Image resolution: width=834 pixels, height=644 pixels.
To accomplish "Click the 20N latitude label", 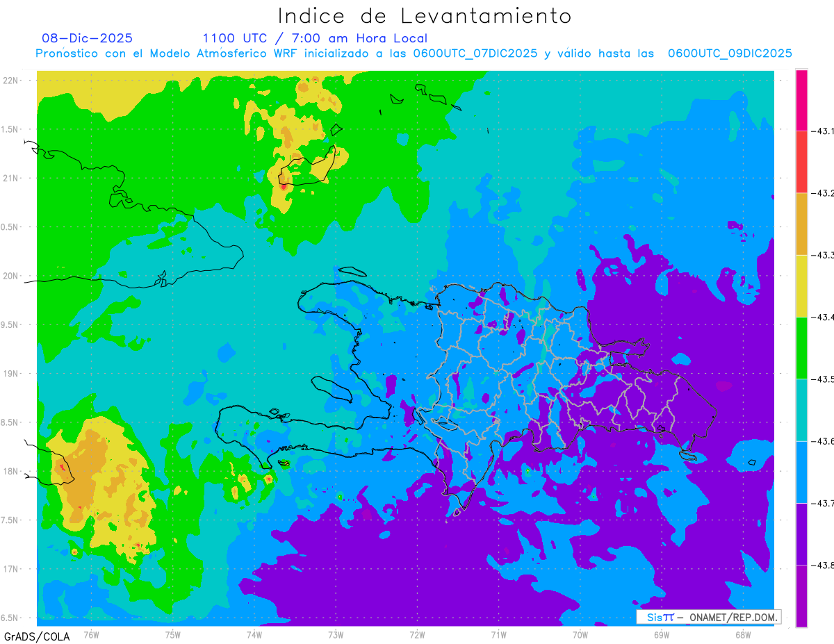I will tap(10, 276).
